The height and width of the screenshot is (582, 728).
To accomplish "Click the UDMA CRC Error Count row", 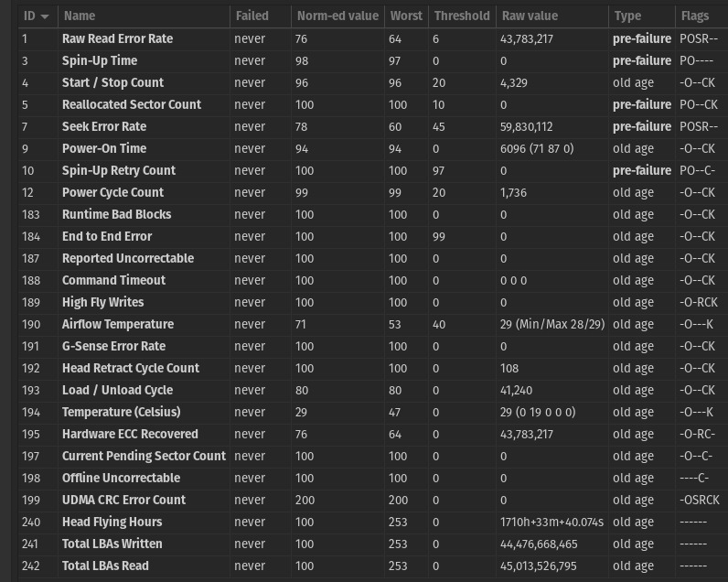I will coord(123,501).
